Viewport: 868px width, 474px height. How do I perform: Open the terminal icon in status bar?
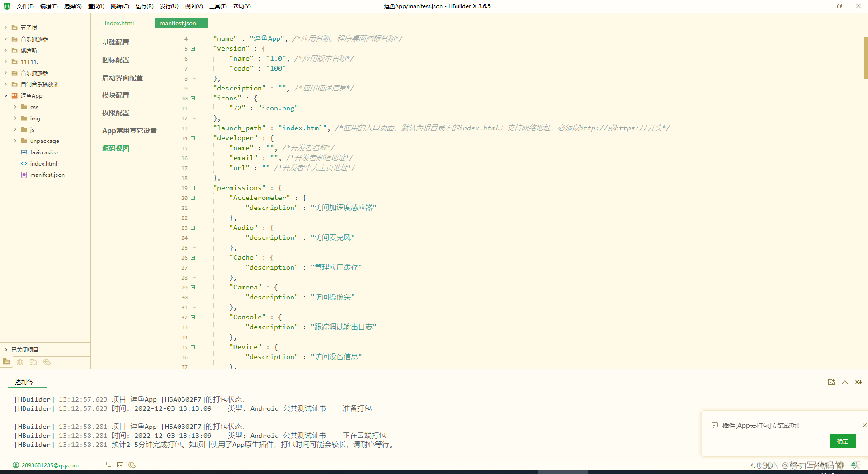point(120,465)
